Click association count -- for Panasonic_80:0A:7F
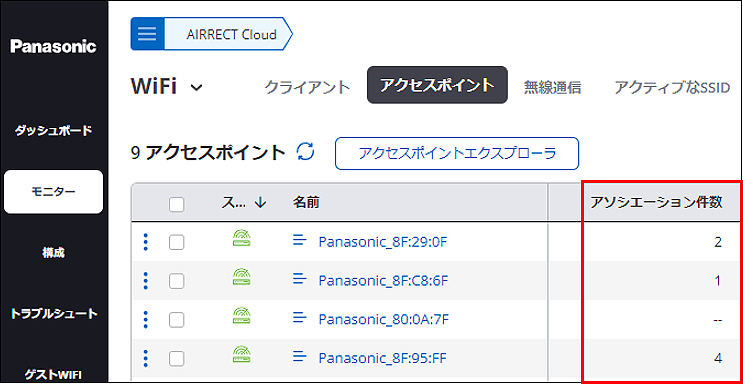743x384 pixels. (x=717, y=320)
